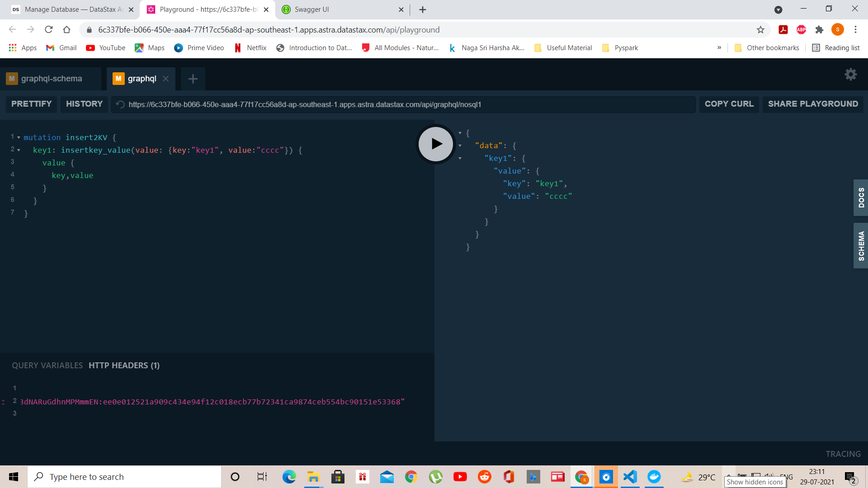The height and width of the screenshot is (488, 868).
Task: Click the PRETTIFY button
Action: pyautogui.click(x=31, y=104)
